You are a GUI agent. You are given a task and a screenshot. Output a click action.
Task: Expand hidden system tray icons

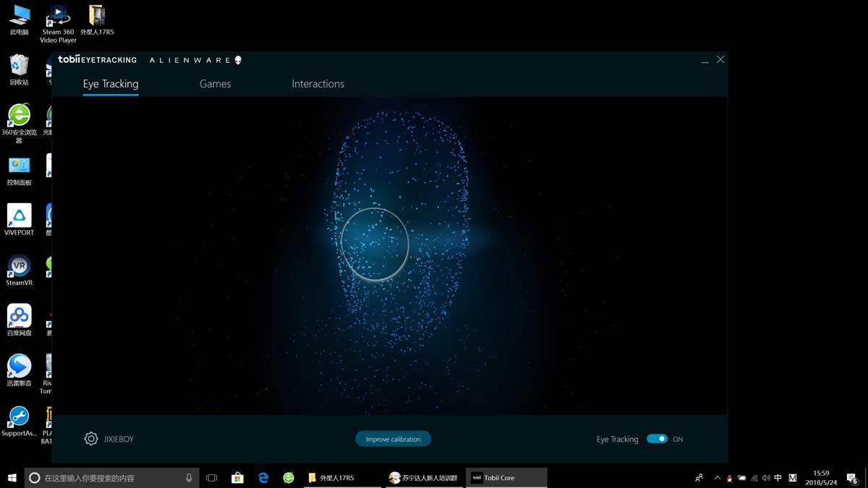pyautogui.click(x=717, y=478)
